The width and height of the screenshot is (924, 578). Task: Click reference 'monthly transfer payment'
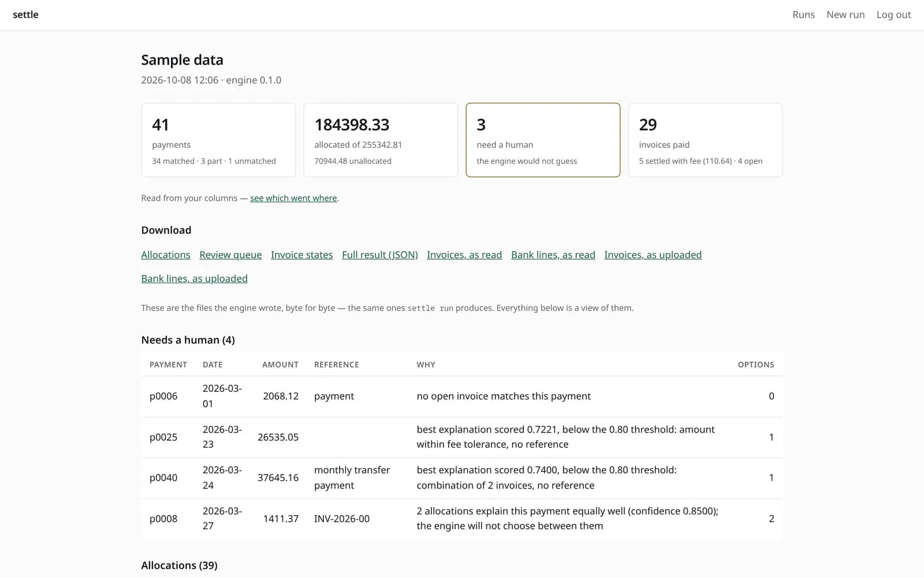tap(352, 478)
